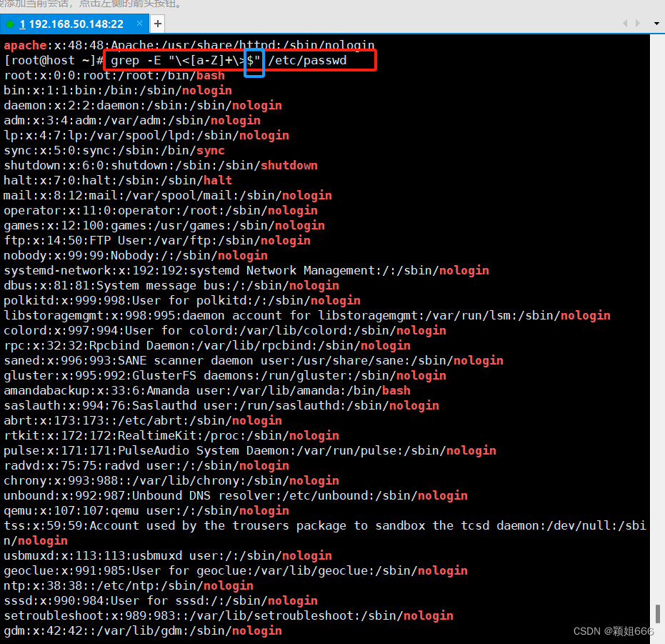Image resolution: width=665 pixels, height=644 pixels.
Task: Click the chrony:x:993:988 line
Action: pyautogui.click(x=171, y=480)
